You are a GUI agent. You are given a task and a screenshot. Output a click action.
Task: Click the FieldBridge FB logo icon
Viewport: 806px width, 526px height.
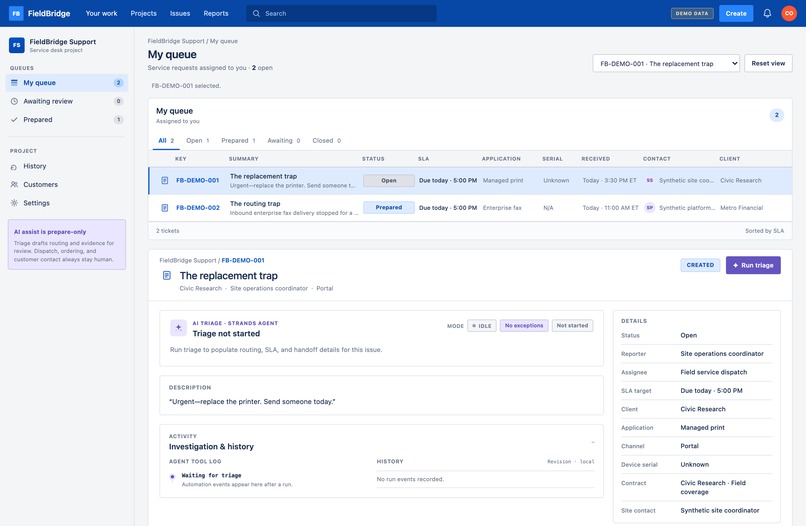(x=16, y=13)
